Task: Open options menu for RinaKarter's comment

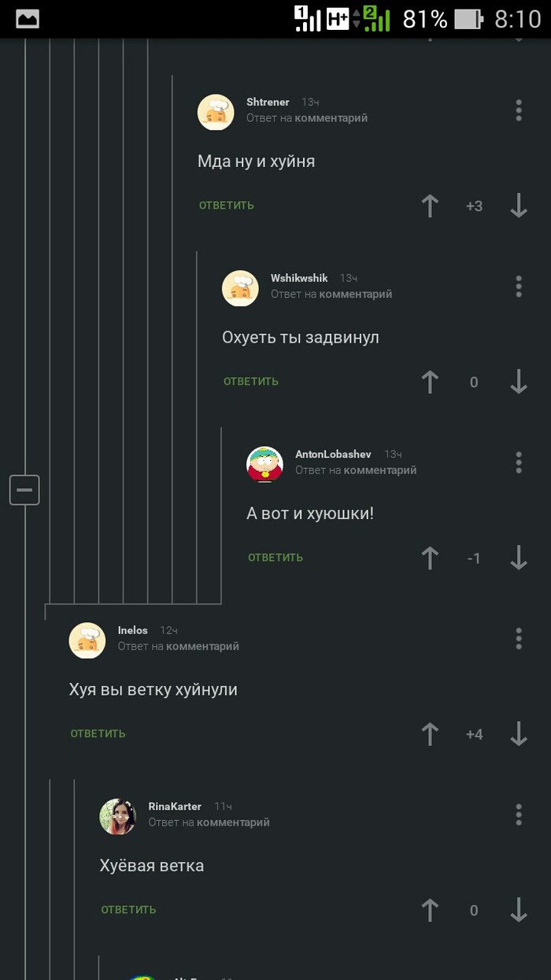Action: (x=519, y=815)
